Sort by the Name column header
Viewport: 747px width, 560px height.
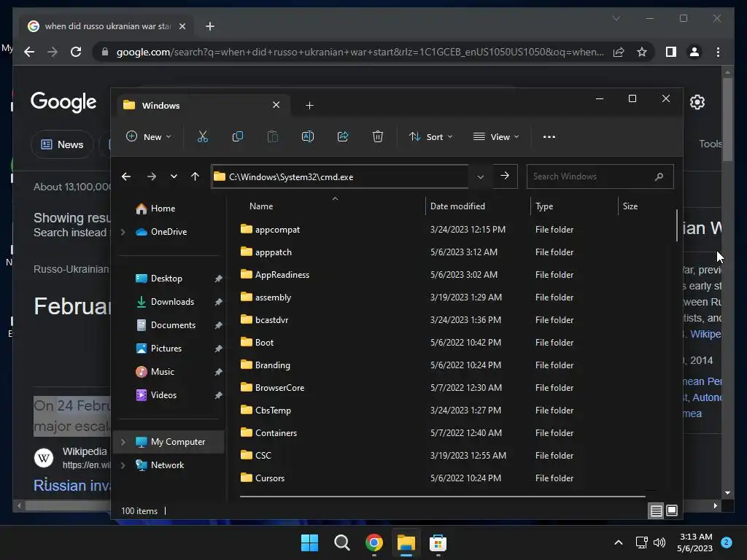coord(261,206)
